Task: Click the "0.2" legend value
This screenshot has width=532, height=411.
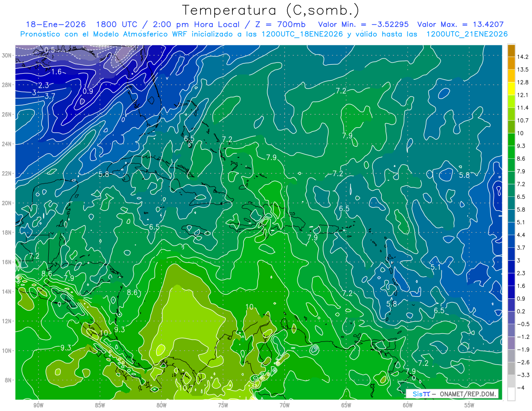Action: pos(521,312)
